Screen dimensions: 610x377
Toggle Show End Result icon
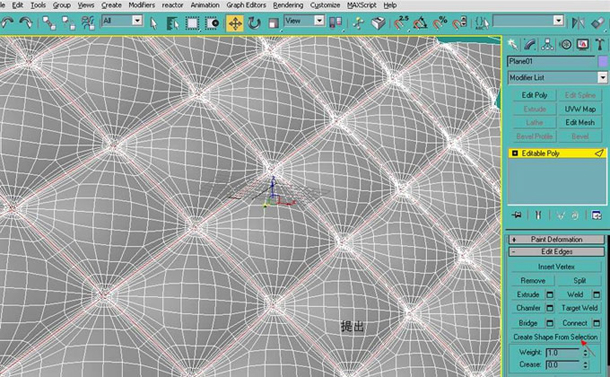(x=538, y=215)
